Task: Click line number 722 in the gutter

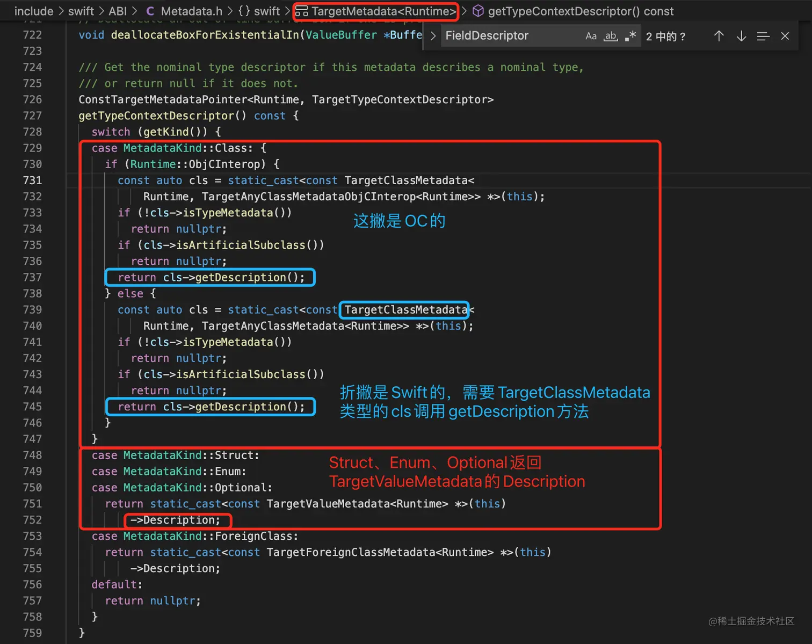Action: [32, 35]
